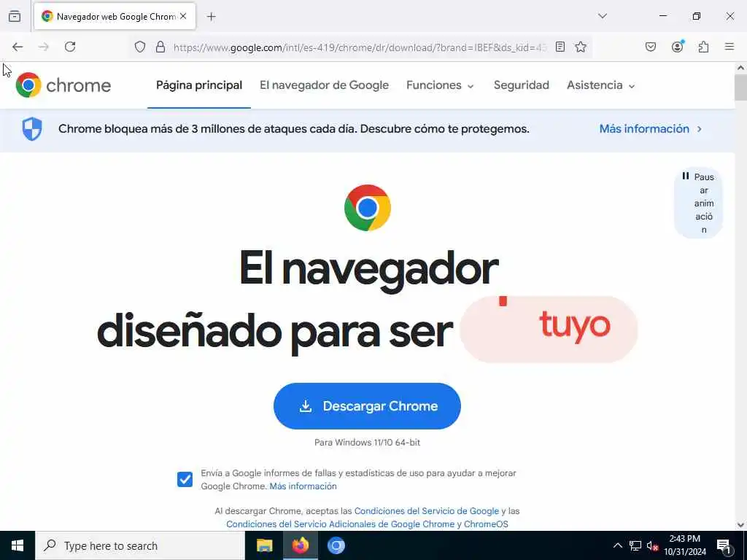The height and width of the screenshot is (560, 747).
Task: Click the page vertical scrollbar thumb
Action: coord(741,87)
